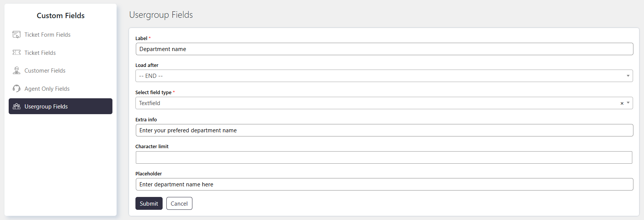Screen dimensions: 644x220
Task: Open the Select field type dropdown arrow
Action: (628, 103)
